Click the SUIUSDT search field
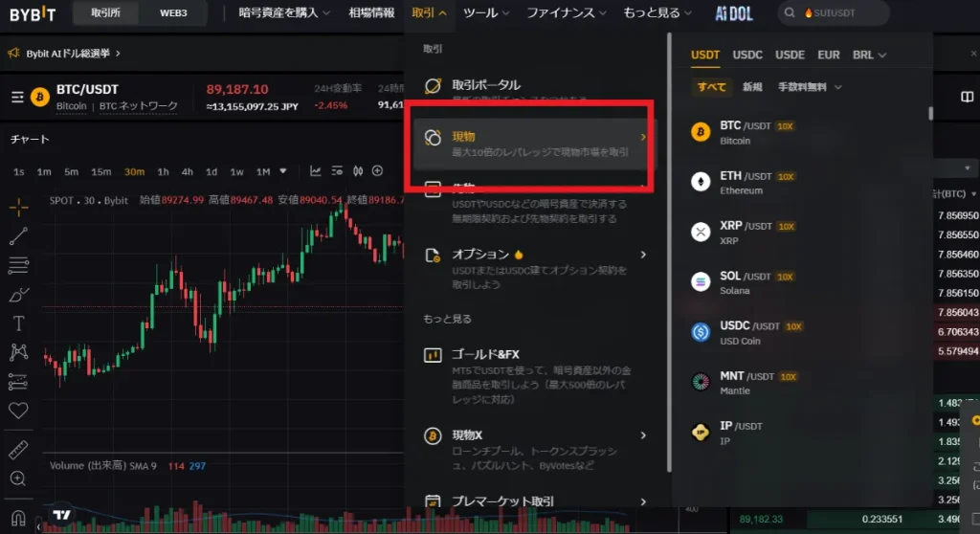980x534 pixels. coord(834,13)
